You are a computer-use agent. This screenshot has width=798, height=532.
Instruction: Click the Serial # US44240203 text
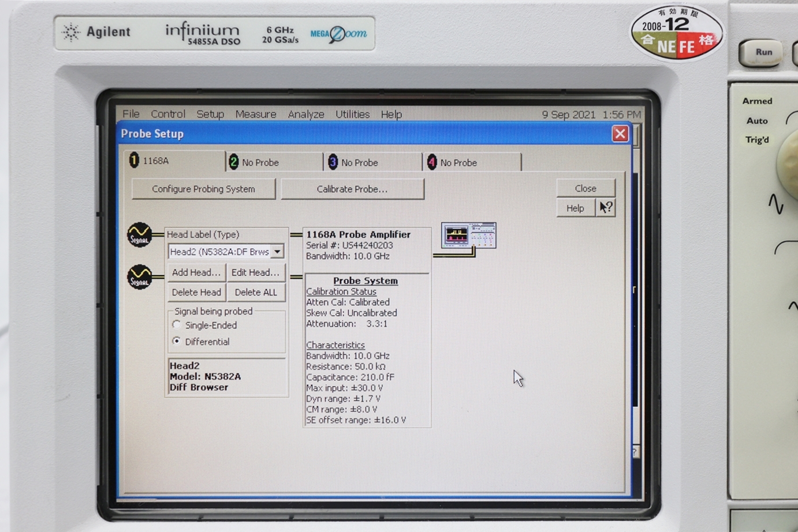(349, 245)
